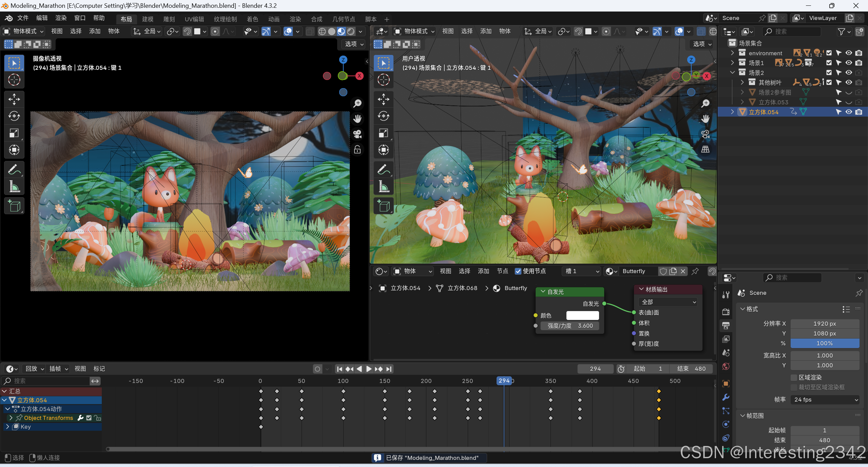Toggle the Use Nodes checkbox
Viewport: 868px width, 467px height.
(x=518, y=271)
